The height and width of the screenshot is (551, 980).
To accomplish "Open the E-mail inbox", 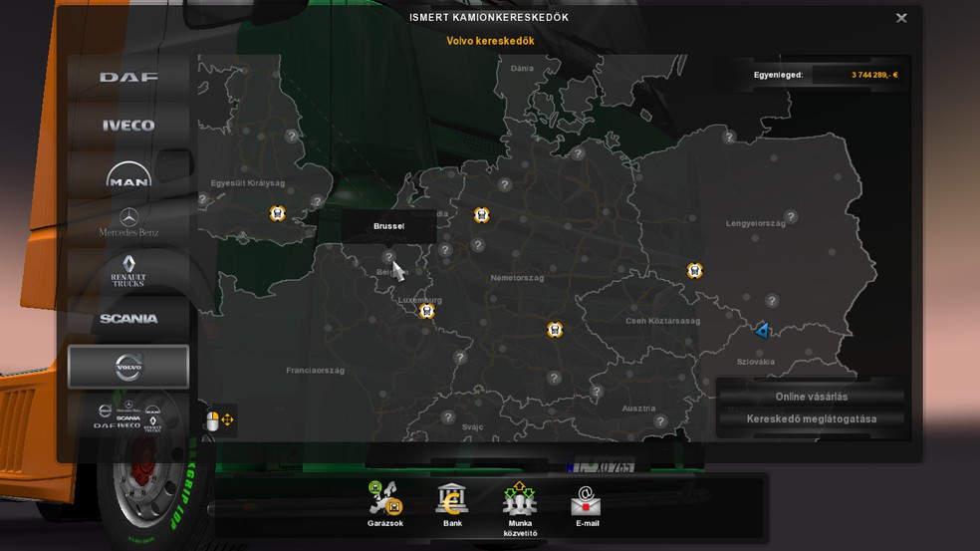I will (x=587, y=506).
